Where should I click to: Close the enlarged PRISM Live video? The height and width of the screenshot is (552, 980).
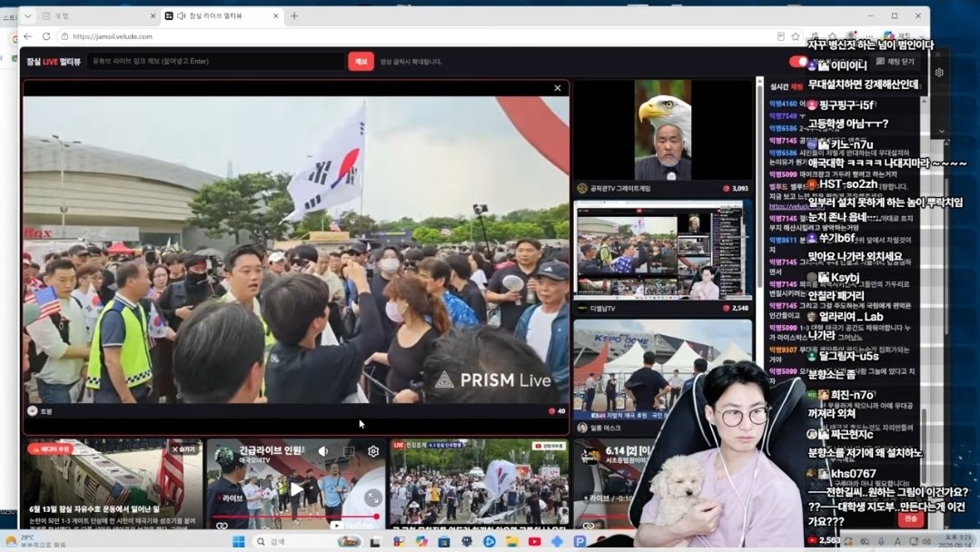pos(558,88)
